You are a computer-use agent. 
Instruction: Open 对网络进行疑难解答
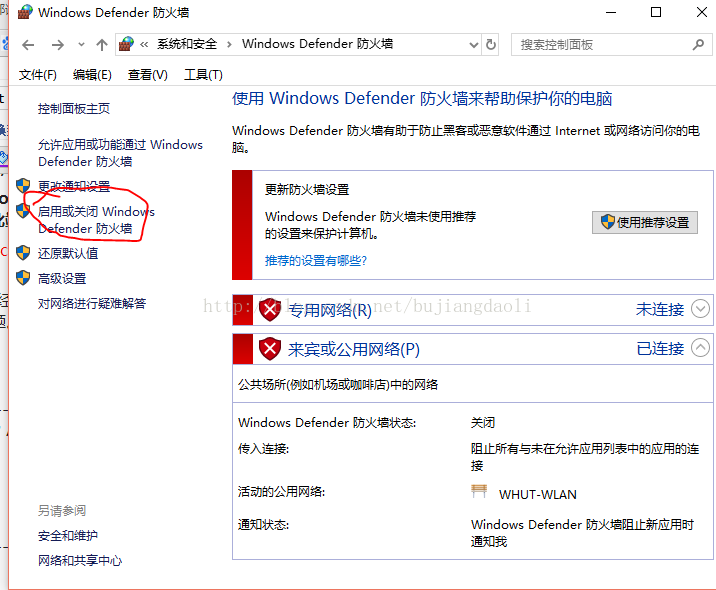(92, 304)
